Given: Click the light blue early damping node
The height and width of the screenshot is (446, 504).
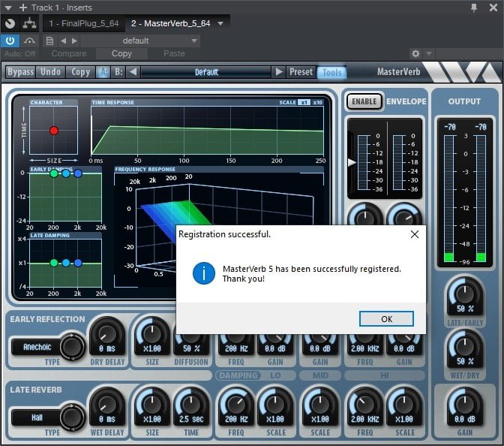Looking at the screenshot, I should (x=66, y=173).
